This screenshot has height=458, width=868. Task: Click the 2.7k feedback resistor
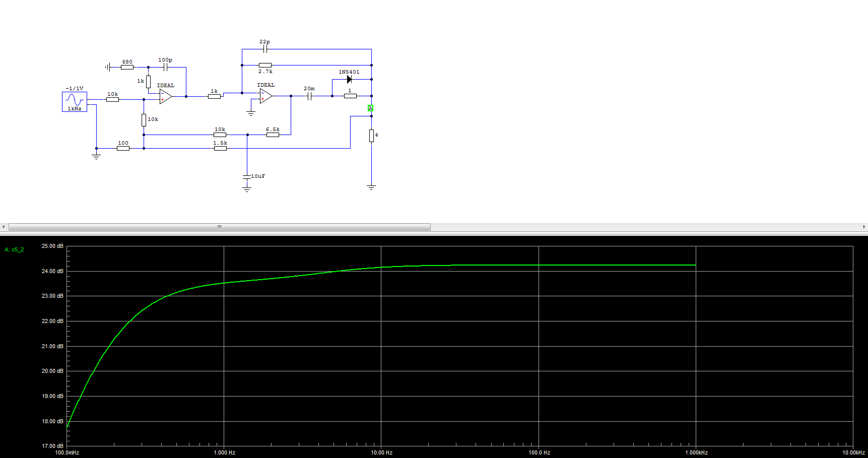coord(265,65)
